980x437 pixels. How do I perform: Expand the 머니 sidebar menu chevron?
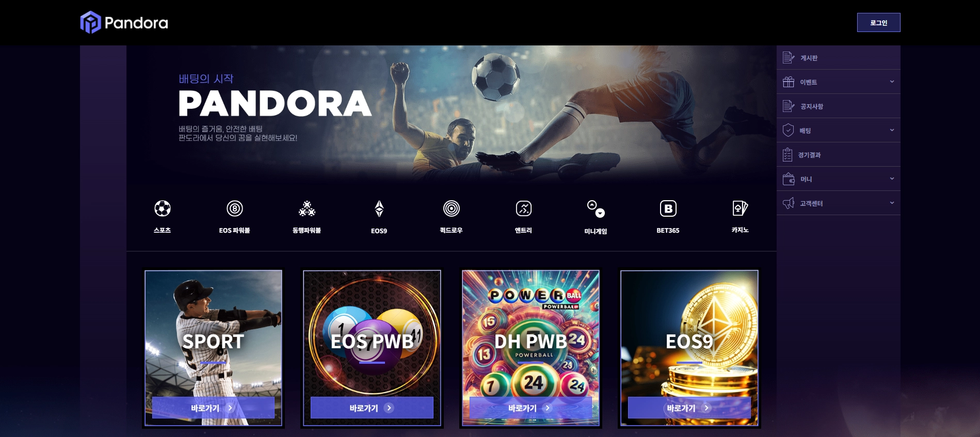pyautogui.click(x=892, y=179)
